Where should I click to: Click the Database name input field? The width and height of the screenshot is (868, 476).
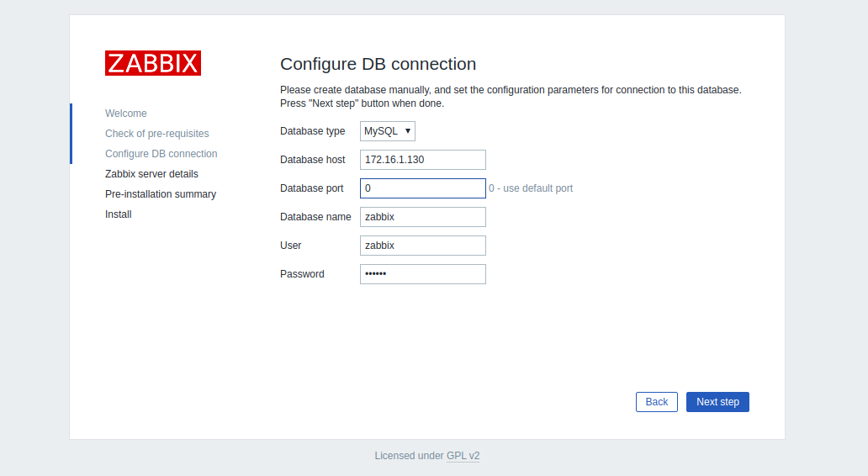pyautogui.click(x=423, y=217)
